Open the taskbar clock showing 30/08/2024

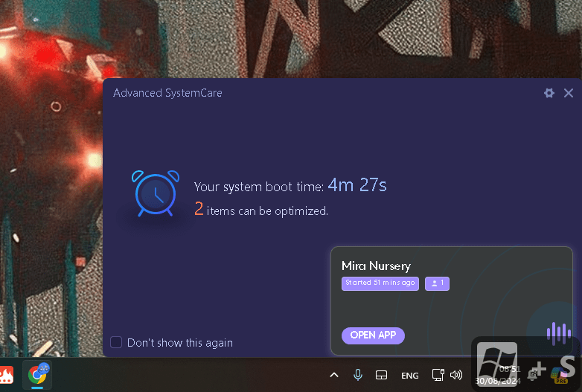[498, 375]
